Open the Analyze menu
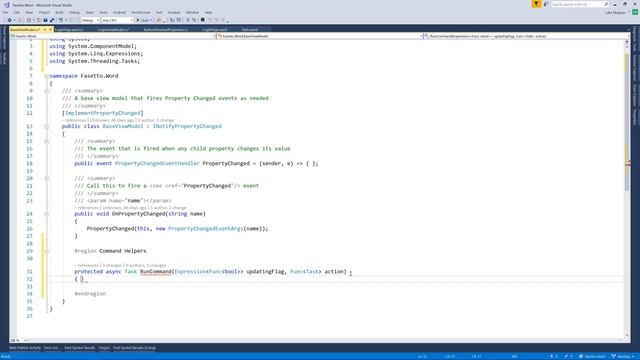The image size is (640, 360). pos(174,13)
